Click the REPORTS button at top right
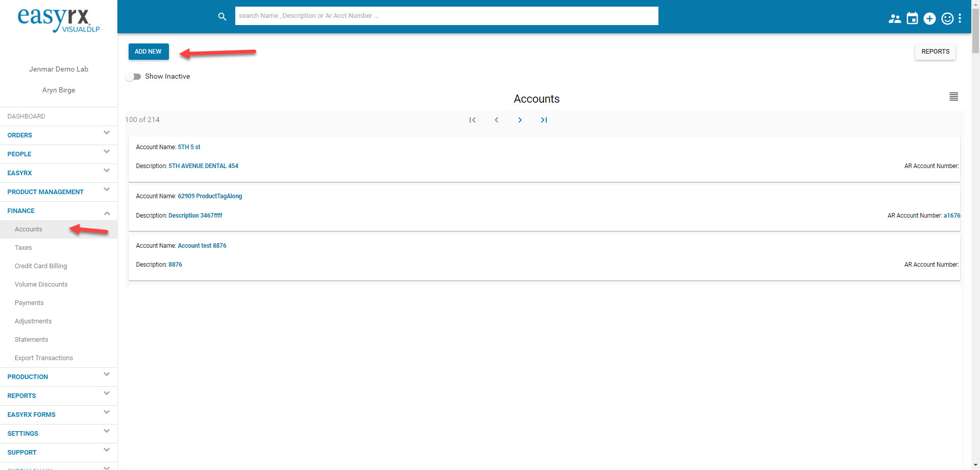The image size is (980, 470). click(x=935, y=52)
